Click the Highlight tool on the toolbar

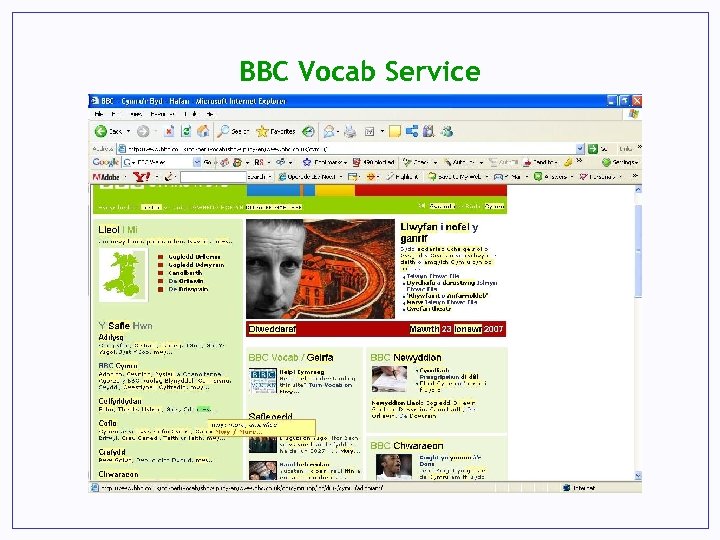[402, 176]
